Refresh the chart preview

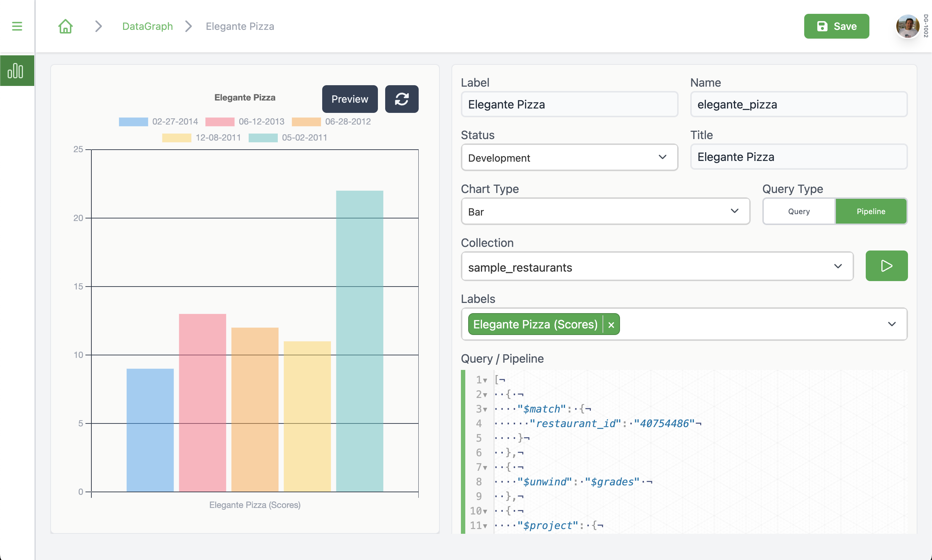point(402,99)
